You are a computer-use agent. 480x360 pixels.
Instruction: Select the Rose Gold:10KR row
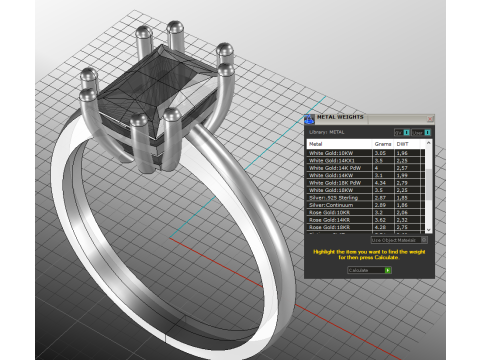point(366,212)
